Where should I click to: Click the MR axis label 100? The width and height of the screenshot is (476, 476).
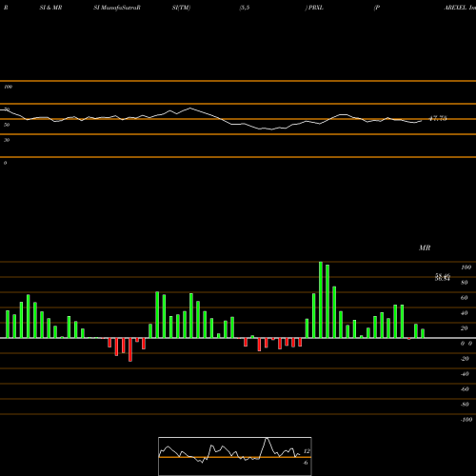(466, 268)
